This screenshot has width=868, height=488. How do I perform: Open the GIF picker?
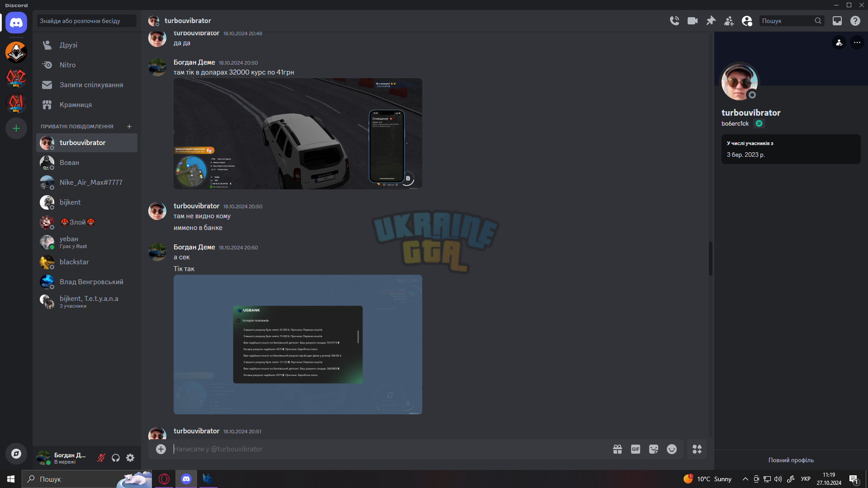point(636,449)
